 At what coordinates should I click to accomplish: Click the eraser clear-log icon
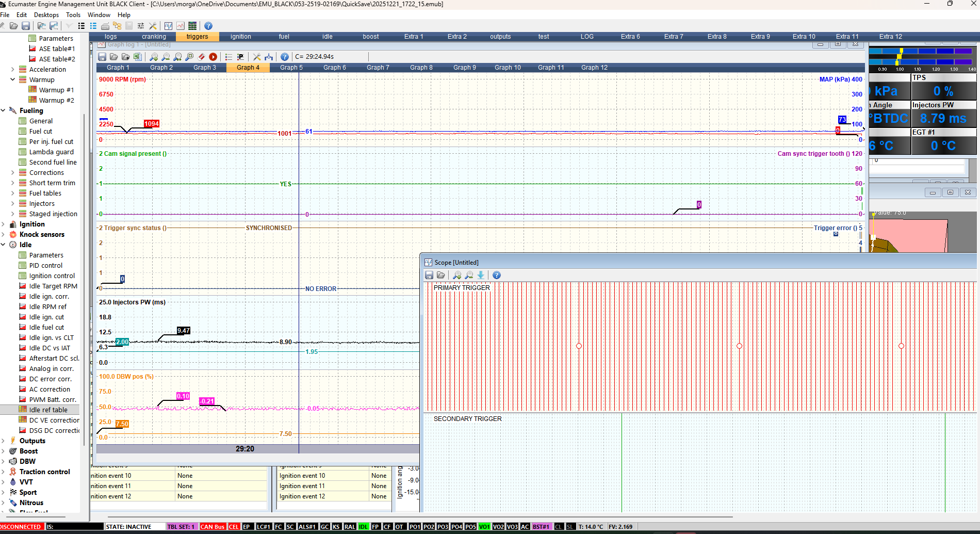click(x=201, y=57)
